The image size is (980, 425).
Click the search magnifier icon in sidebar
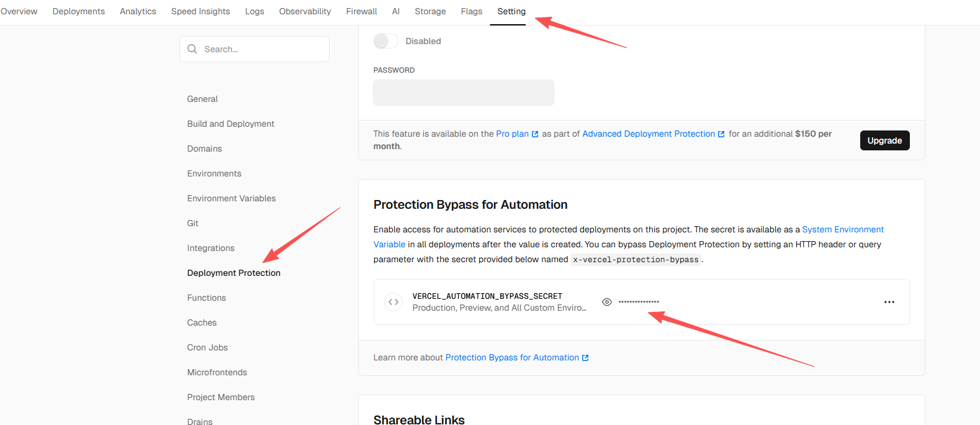[x=192, y=49]
